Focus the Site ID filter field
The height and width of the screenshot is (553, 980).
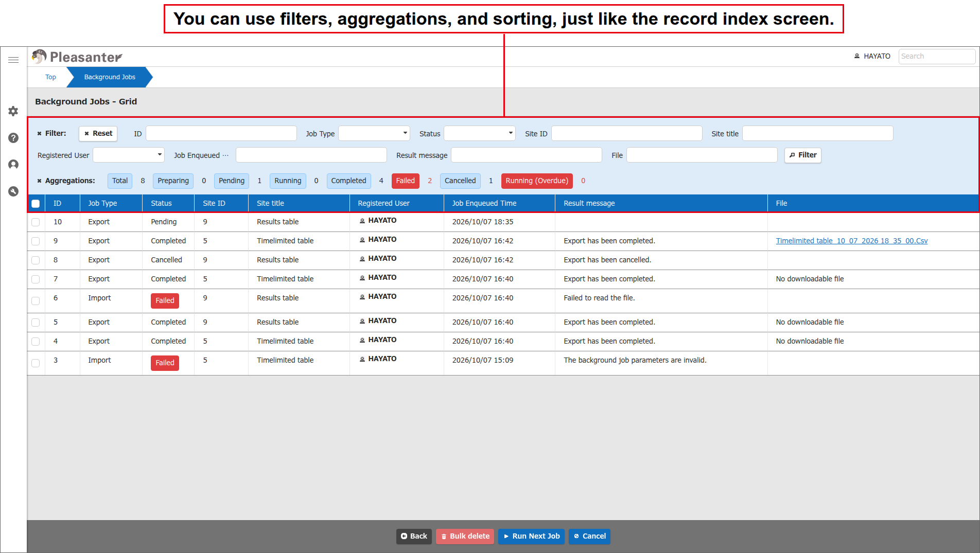[x=627, y=133]
